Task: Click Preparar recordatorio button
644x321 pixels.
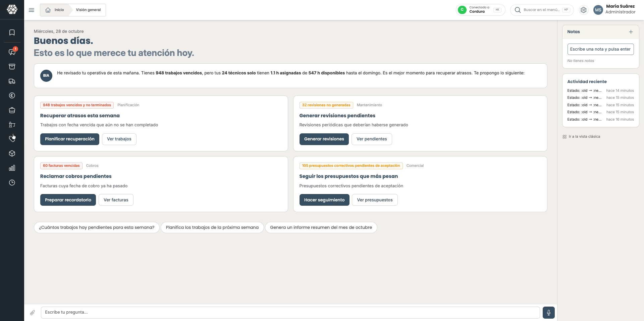Action: 68,200
